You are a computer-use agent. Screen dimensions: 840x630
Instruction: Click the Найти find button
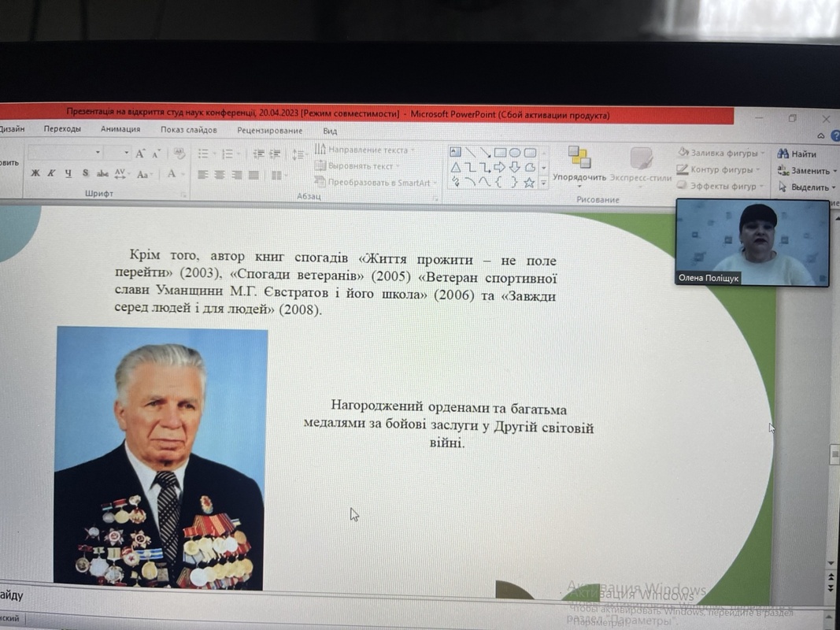(x=797, y=154)
